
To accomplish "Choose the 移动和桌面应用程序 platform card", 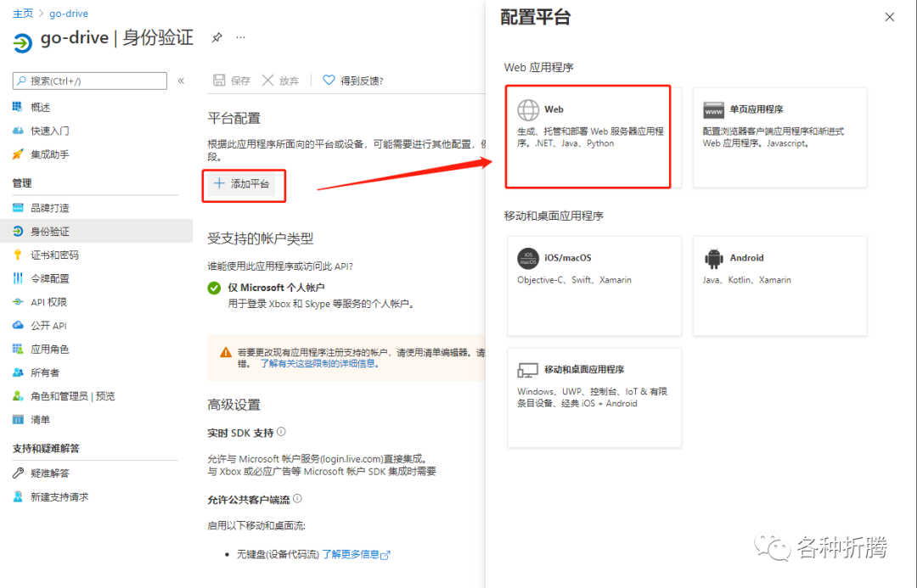I will click(x=594, y=397).
